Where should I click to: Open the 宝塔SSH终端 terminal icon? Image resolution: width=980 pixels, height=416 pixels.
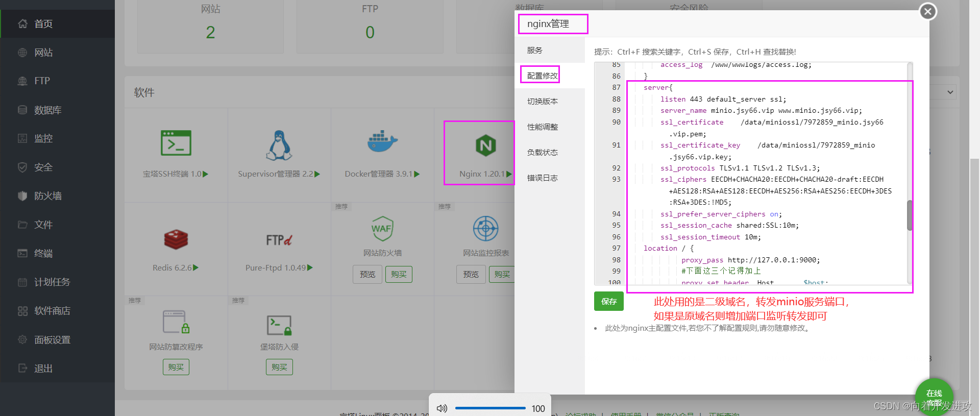(x=176, y=143)
